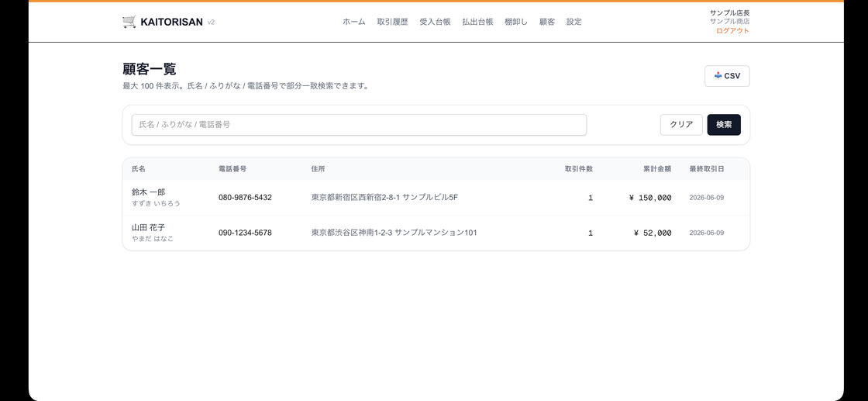Click the クリア button
Screen dimensions: 868x401
[681, 125]
